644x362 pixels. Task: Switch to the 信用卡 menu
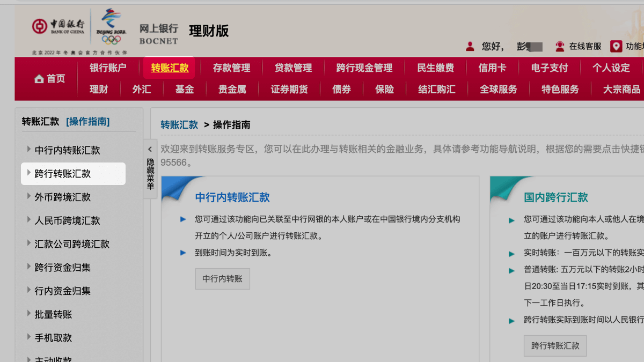[x=492, y=68]
